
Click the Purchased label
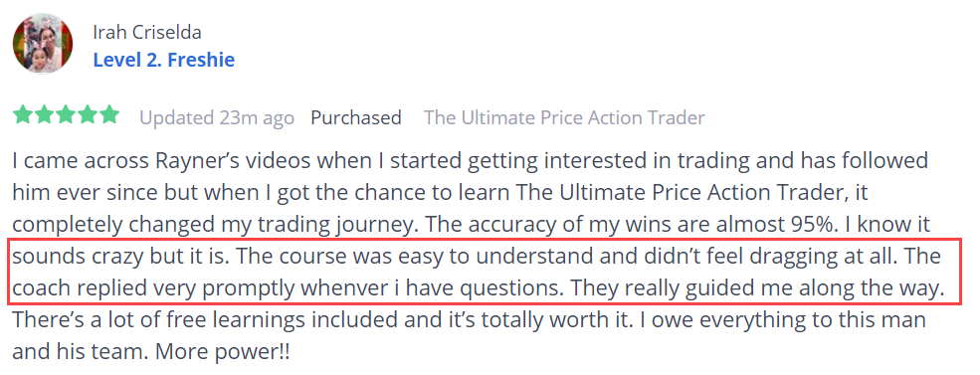point(356,117)
